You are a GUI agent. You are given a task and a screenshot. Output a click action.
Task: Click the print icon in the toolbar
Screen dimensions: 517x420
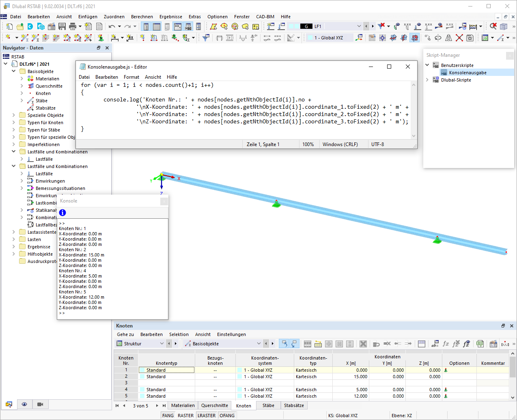[x=73, y=26]
